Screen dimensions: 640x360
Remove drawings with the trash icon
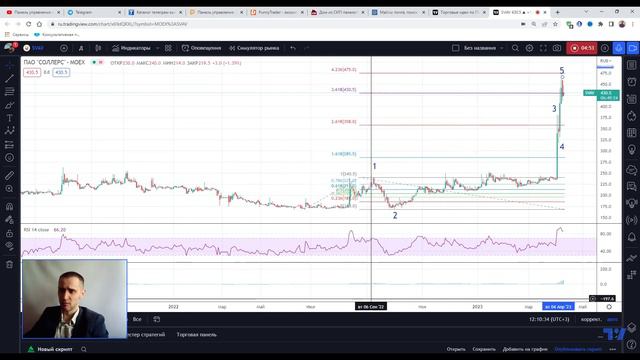click(x=9, y=264)
